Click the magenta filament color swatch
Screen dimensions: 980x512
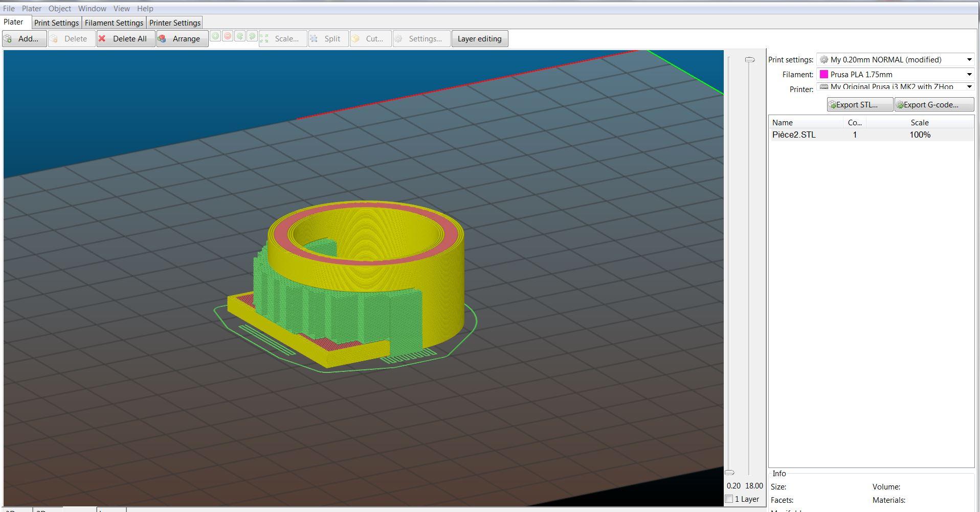[x=824, y=75]
